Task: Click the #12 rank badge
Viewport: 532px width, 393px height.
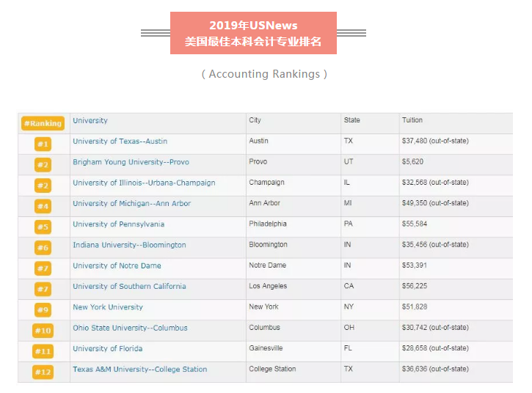Action: 43,372
